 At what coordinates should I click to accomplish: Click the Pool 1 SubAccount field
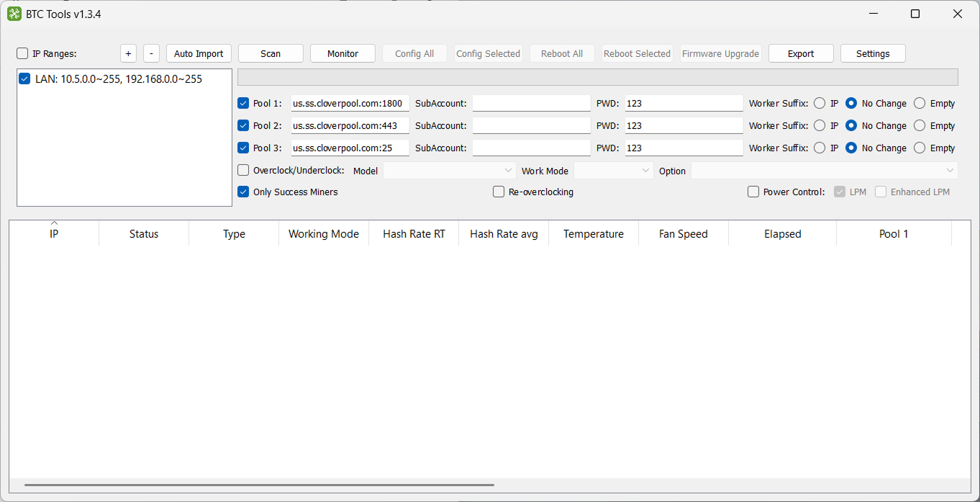pyautogui.click(x=531, y=103)
